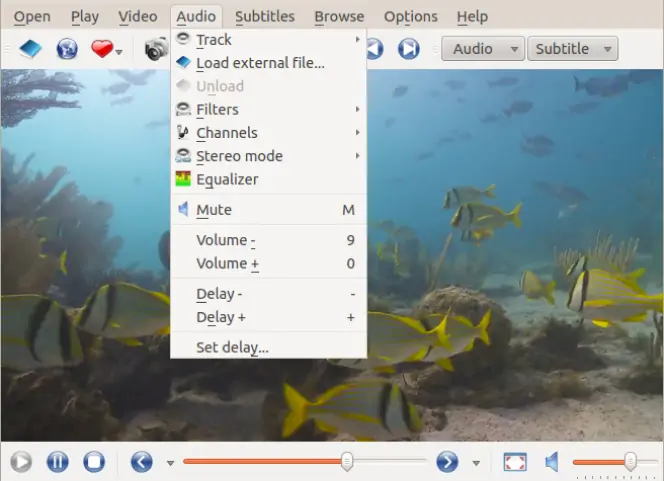The height and width of the screenshot is (481, 664).
Task: Open the Browse menu
Action: (x=339, y=17)
